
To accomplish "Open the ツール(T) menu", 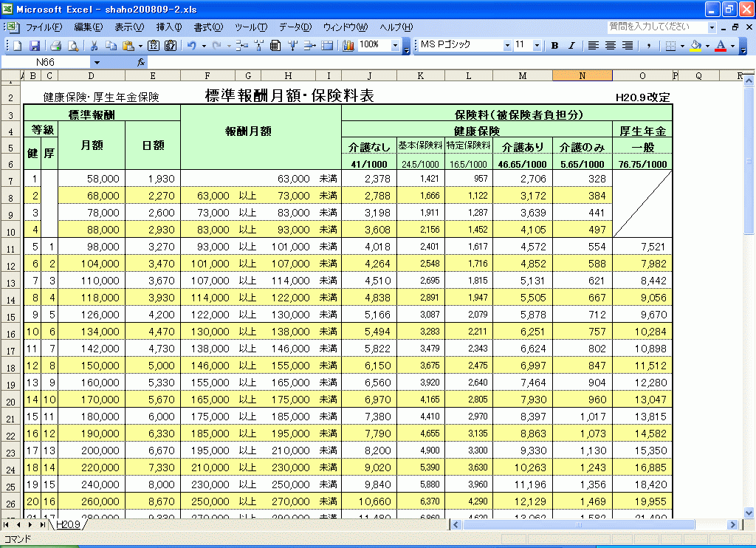I will click(x=251, y=27).
